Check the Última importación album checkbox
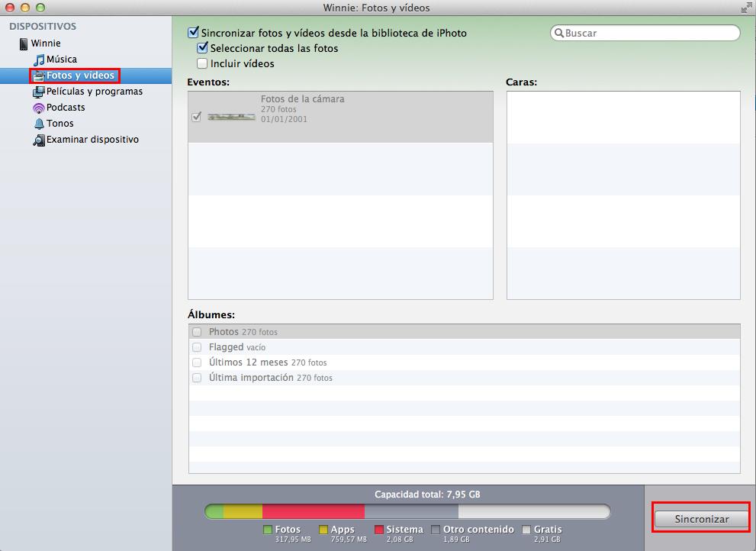 [197, 378]
